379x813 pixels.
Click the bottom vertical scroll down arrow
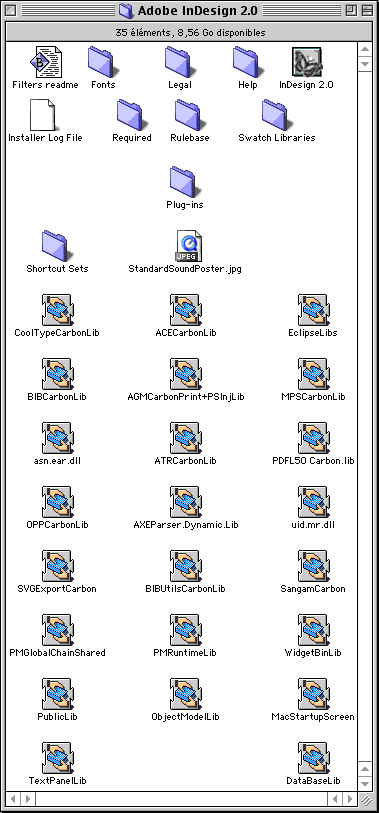[x=365, y=783]
